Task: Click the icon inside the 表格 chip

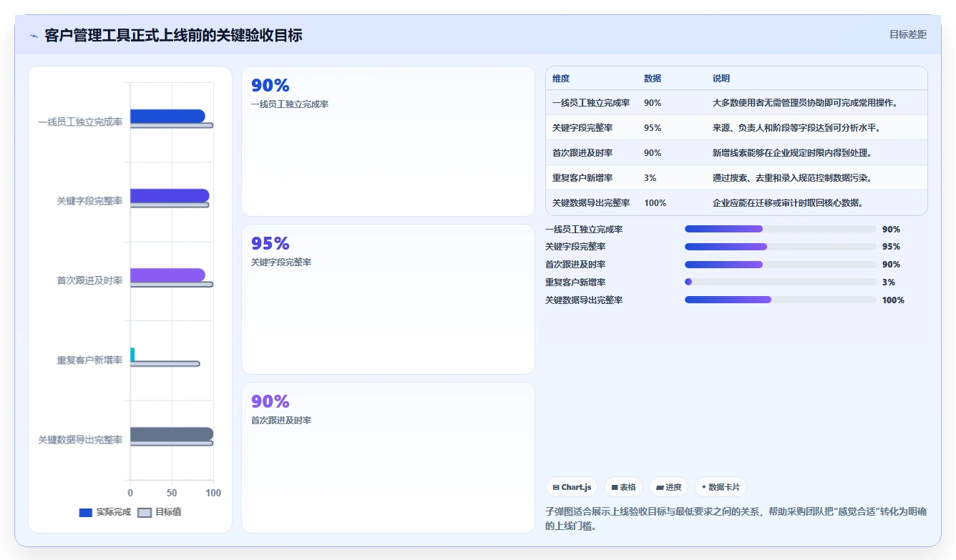Action: 615,487
